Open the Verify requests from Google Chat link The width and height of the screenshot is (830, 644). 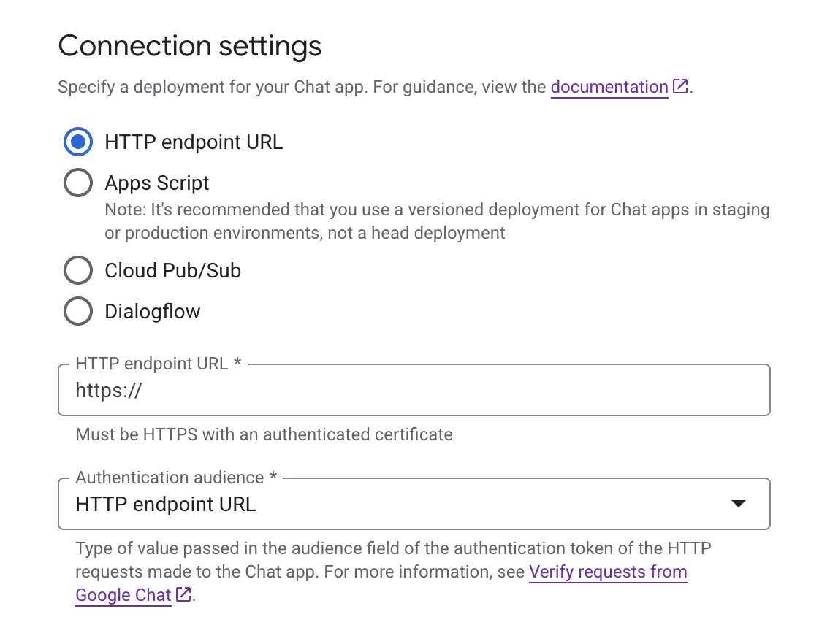click(608, 572)
